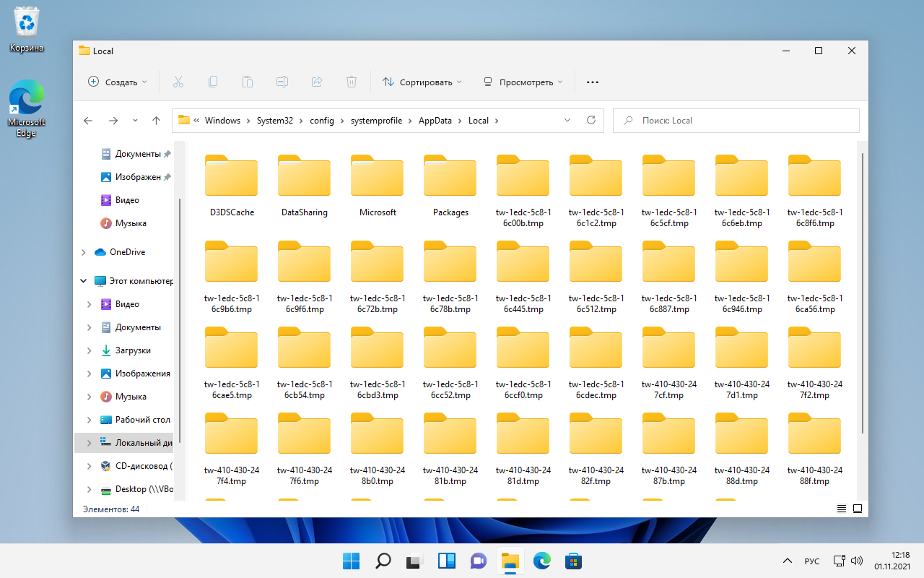Delete selection using the trash icon
The height and width of the screenshot is (578, 924).
click(x=352, y=82)
